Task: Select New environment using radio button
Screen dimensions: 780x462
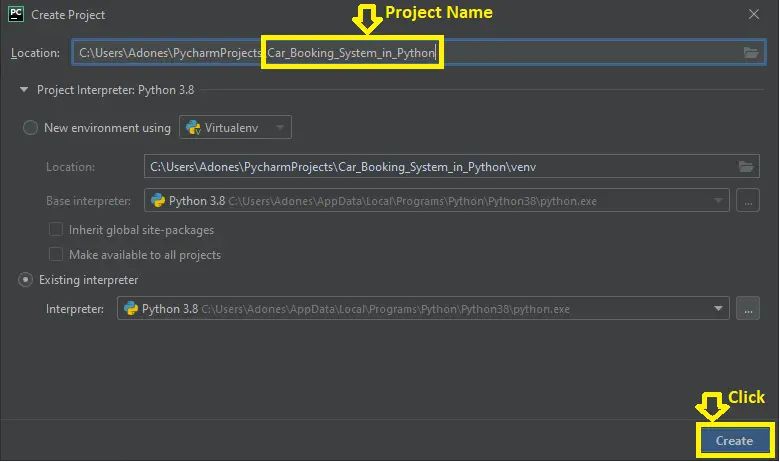Action: 30,128
